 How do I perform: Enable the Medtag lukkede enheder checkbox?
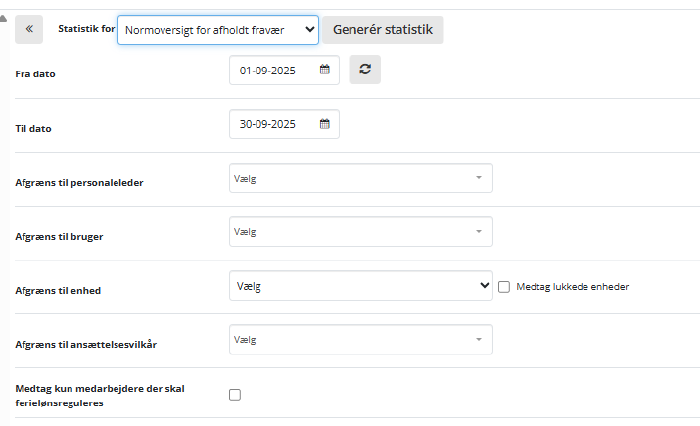(504, 287)
